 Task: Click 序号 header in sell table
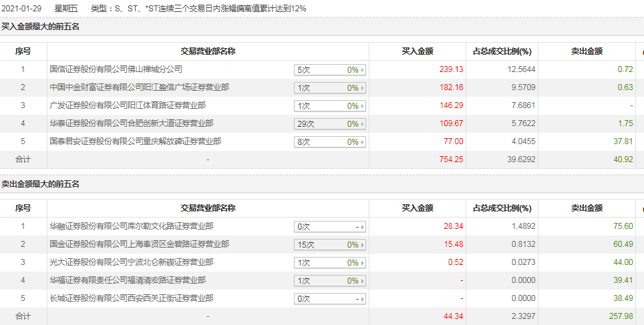[x=23, y=208]
